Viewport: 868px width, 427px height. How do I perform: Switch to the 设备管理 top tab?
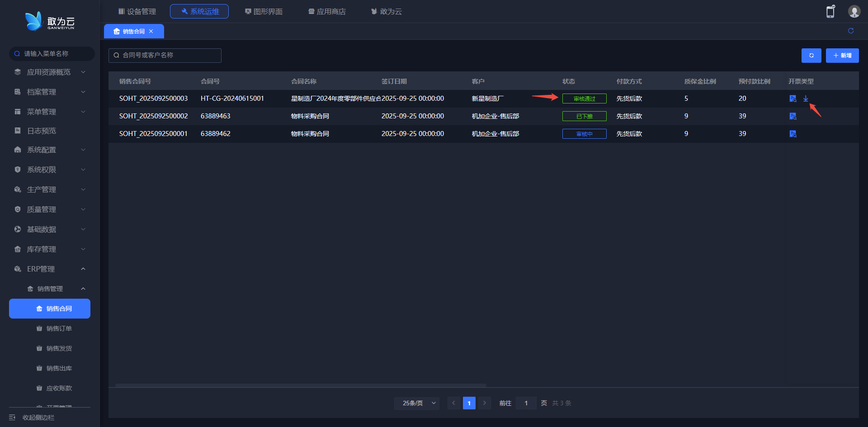137,11
